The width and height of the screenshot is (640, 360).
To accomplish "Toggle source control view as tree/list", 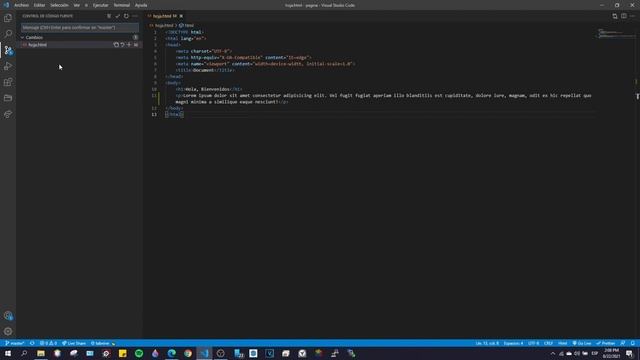I will coord(109,16).
